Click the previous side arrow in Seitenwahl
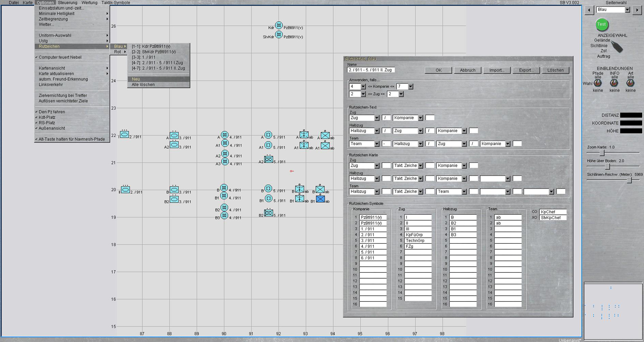 point(589,10)
